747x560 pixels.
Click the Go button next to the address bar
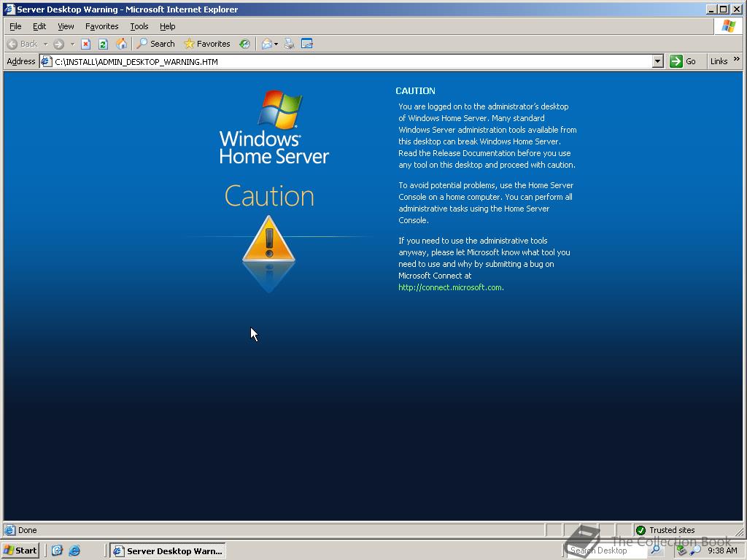[683, 61]
